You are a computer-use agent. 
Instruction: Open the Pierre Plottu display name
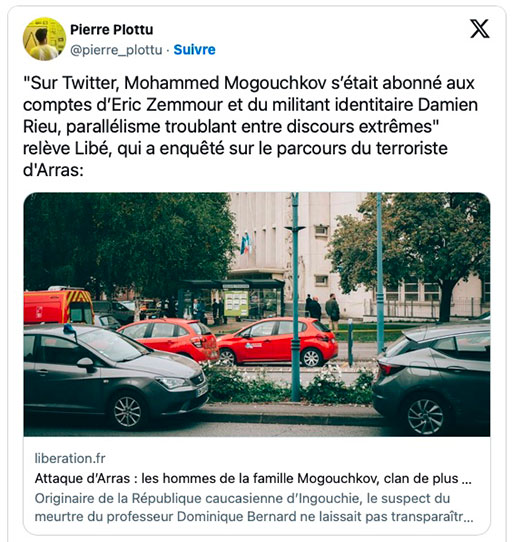point(112,30)
